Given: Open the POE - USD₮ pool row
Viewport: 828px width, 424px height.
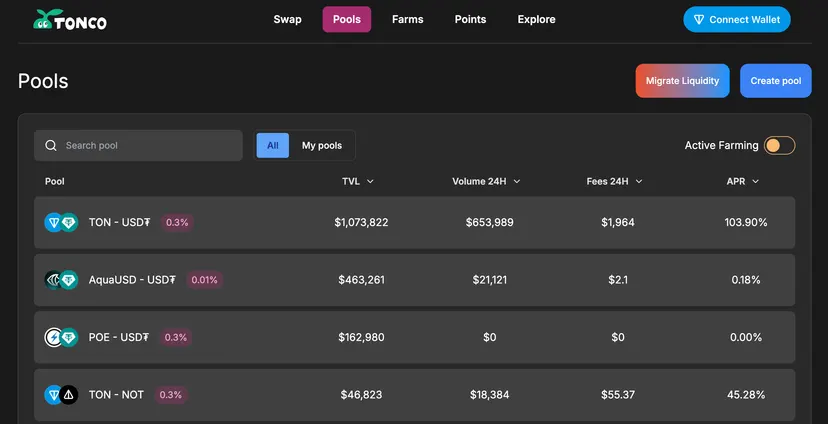Looking at the screenshot, I should click(x=415, y=337).
